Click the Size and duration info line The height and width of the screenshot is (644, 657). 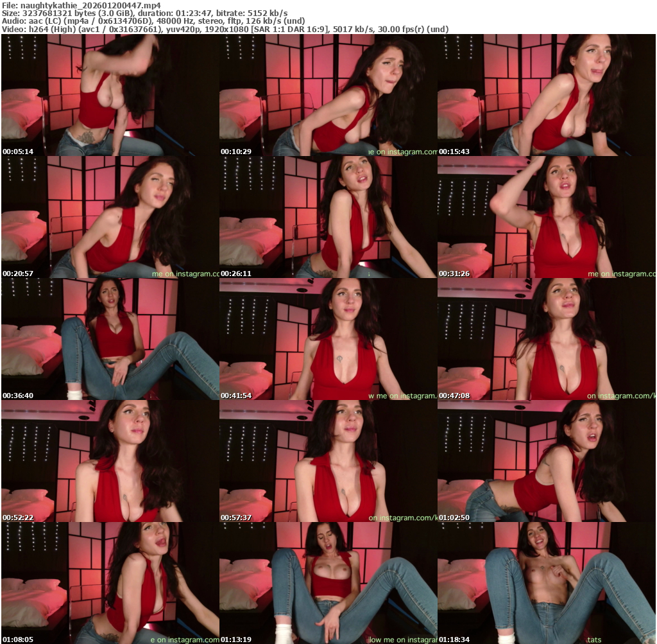point(144,13)
